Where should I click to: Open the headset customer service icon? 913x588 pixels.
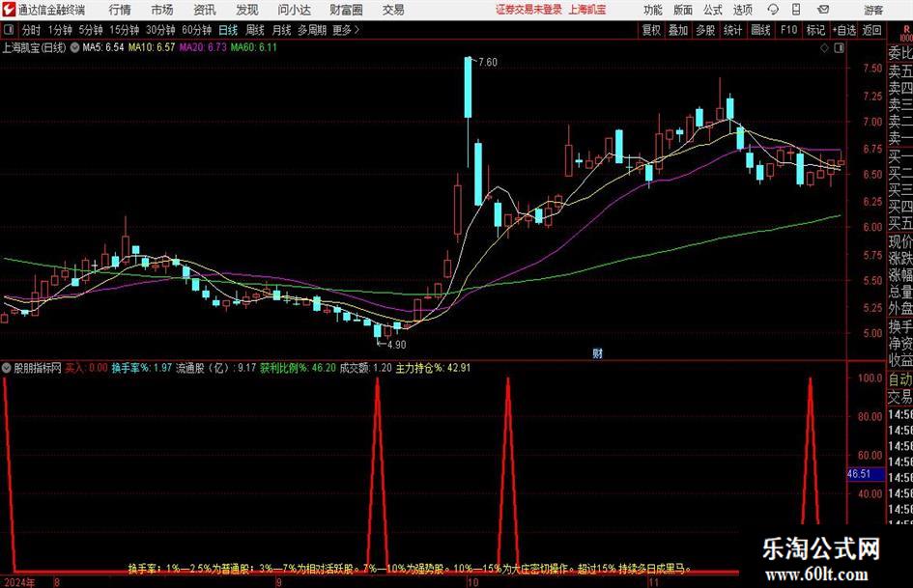[x=773, y=10]
